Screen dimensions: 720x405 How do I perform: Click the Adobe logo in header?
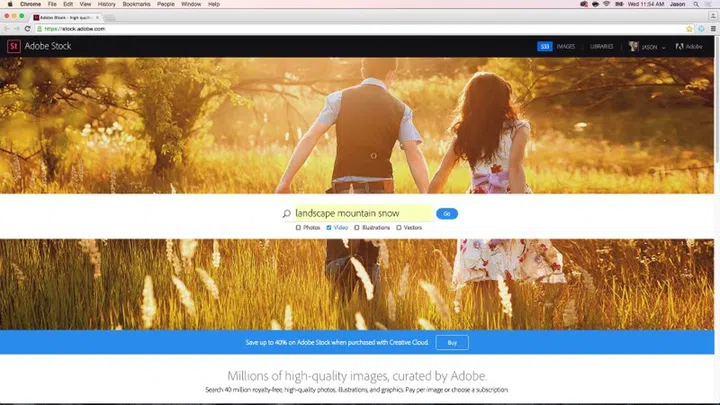click(690, 46)
